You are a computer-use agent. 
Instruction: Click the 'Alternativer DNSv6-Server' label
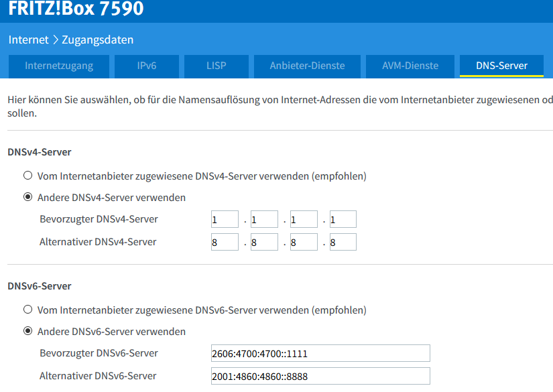[x=98, y=376]
